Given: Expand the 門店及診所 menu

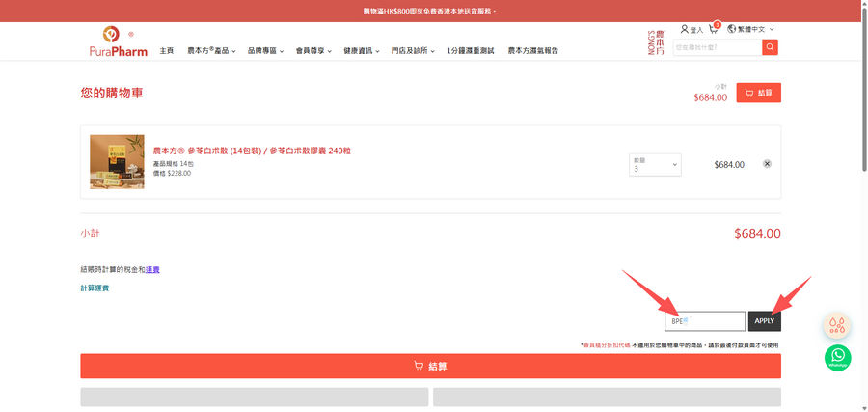Looking at the screenshot, I should [x=413, y=50].
